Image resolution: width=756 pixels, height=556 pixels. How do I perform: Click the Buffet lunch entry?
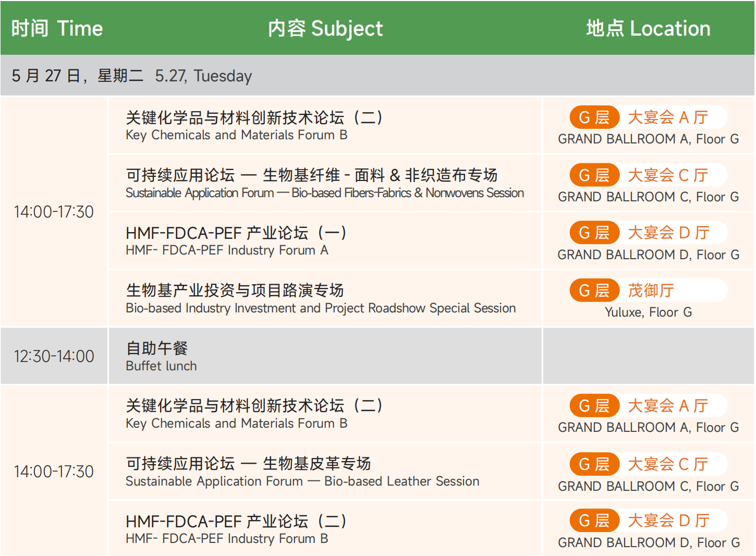[x=161, y=366]
